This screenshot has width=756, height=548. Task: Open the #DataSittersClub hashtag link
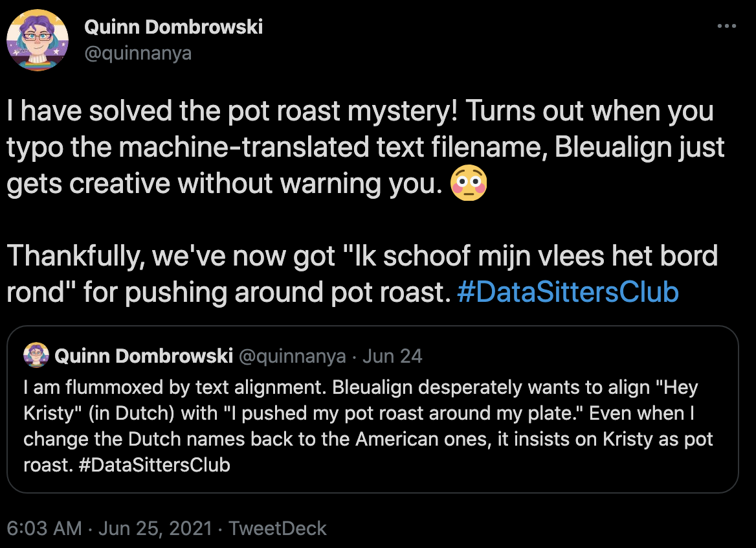569,293
